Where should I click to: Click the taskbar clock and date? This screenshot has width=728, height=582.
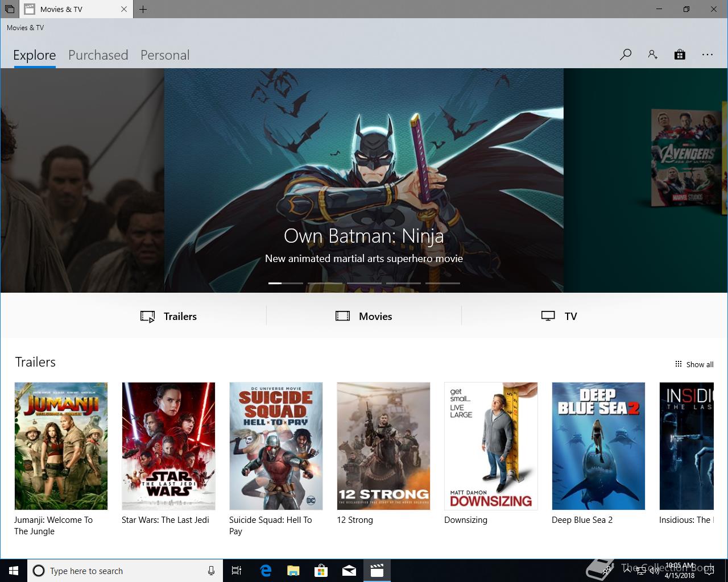pyautogui.click(x=680, y=571)
